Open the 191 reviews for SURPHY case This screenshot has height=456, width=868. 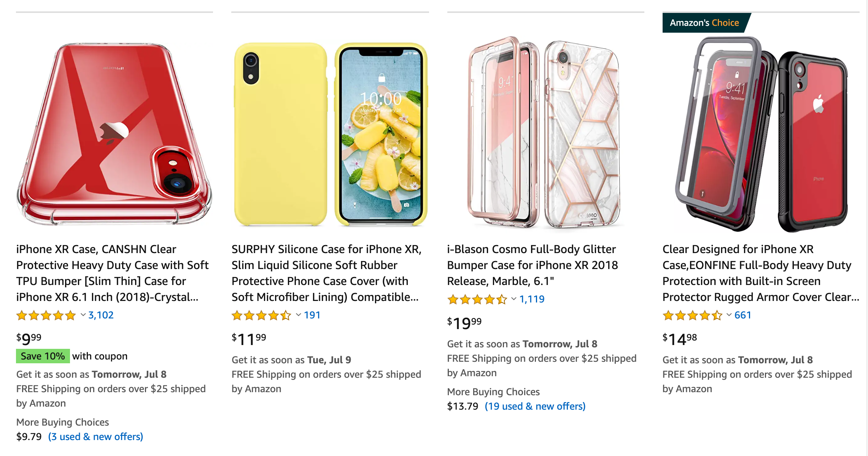[x=312, y=315]
